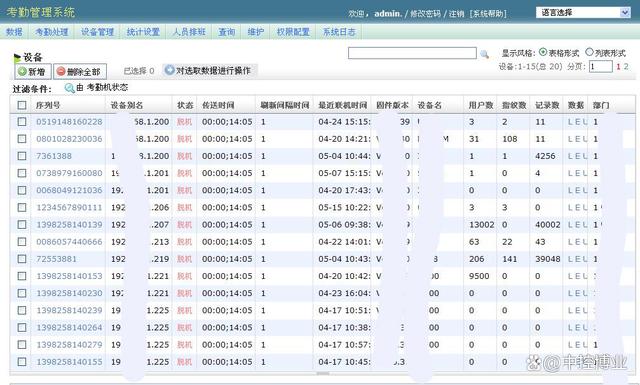Open device serial 0086057440666 link

click(69, 242)
